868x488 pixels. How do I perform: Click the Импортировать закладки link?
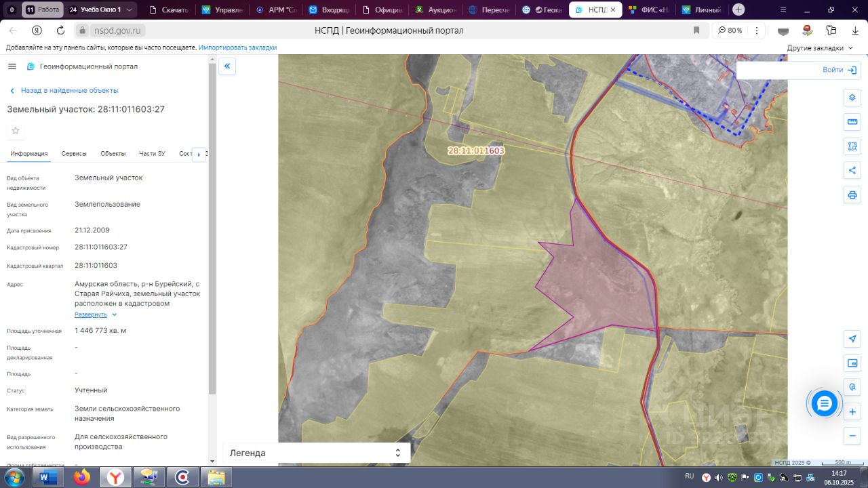tap(237, 48)
